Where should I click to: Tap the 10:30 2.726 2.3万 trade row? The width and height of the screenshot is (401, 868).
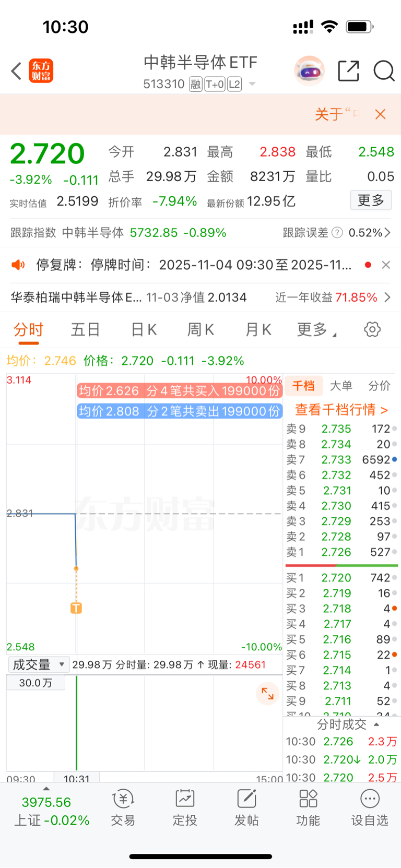(341, 742)
